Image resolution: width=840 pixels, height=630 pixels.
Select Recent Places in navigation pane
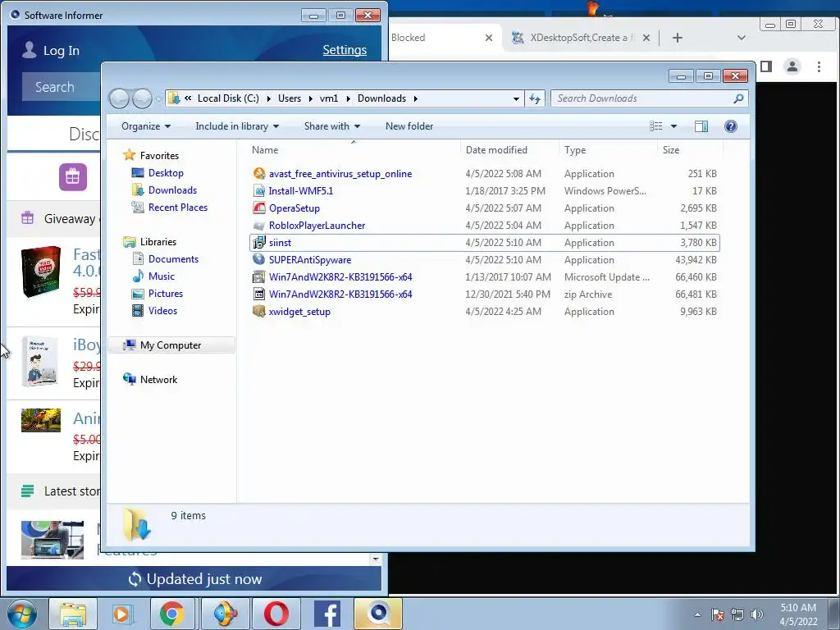coord(178,208)
